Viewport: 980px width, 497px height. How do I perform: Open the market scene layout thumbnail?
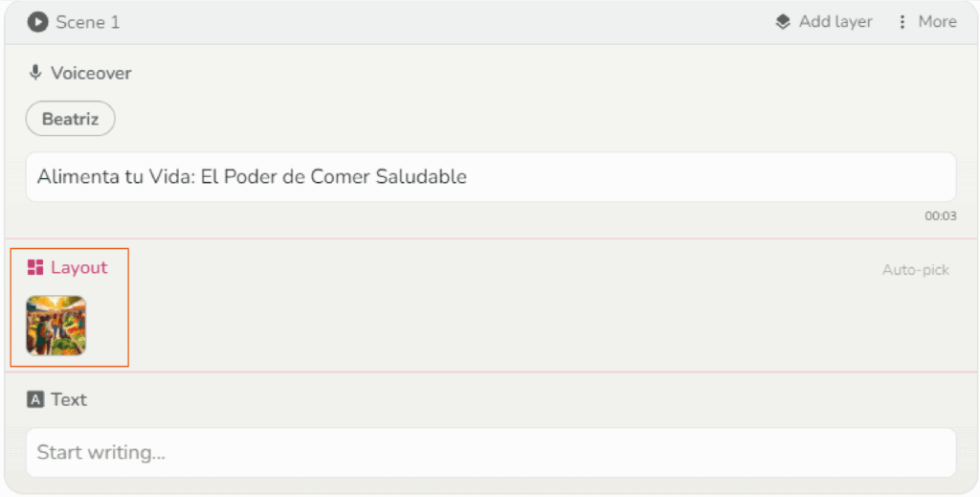click(56, 326)
